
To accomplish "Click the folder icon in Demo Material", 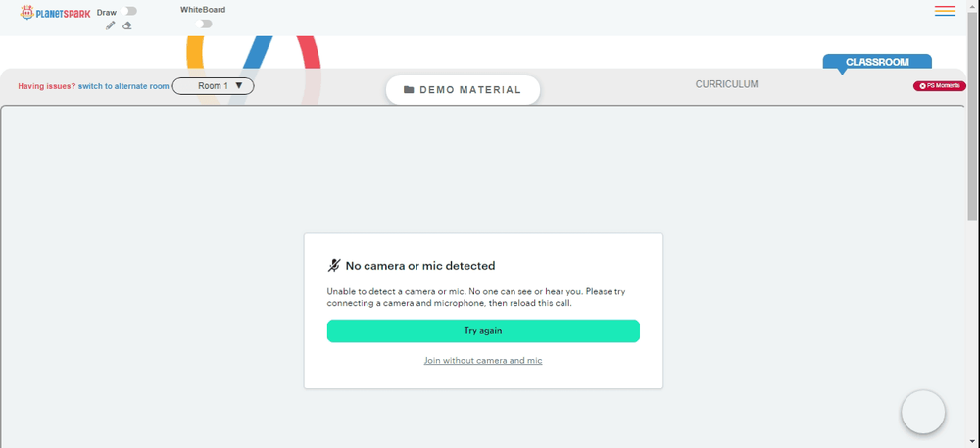I will [409, 90].
